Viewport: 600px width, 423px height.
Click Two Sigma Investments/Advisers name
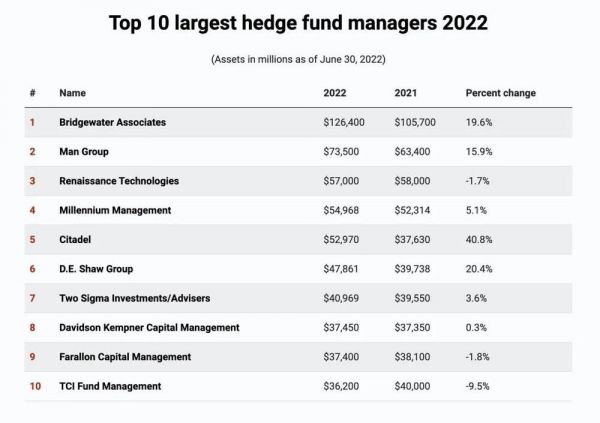coord(133,298)
